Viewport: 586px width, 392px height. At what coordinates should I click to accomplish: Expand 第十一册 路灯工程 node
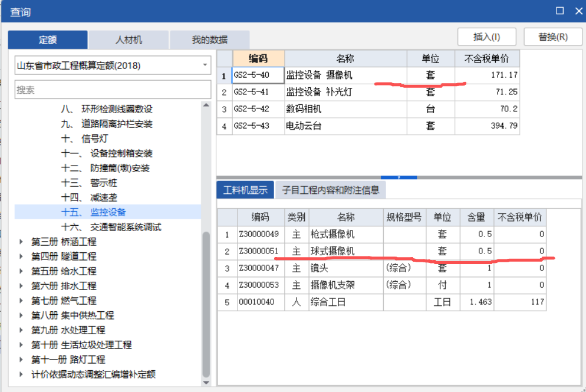tap(21, 360)
